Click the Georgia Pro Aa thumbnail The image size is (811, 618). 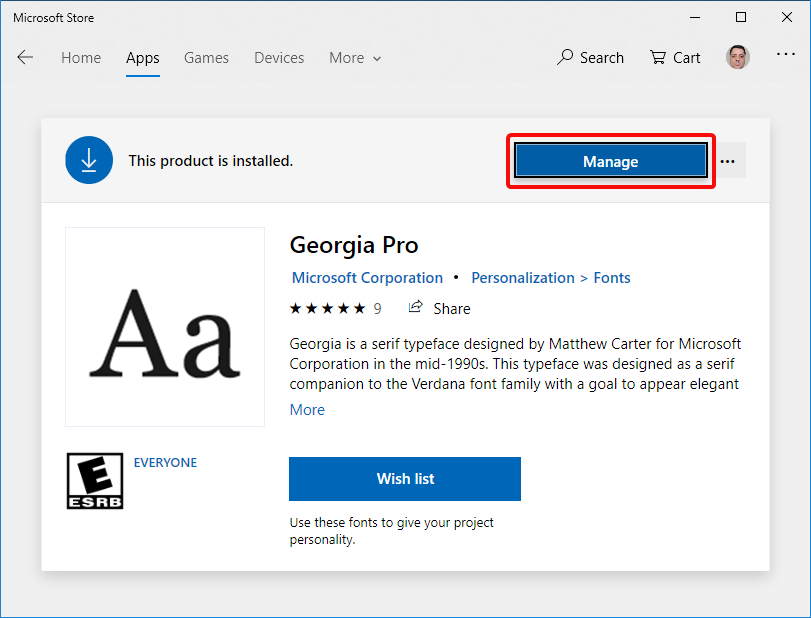165,327
